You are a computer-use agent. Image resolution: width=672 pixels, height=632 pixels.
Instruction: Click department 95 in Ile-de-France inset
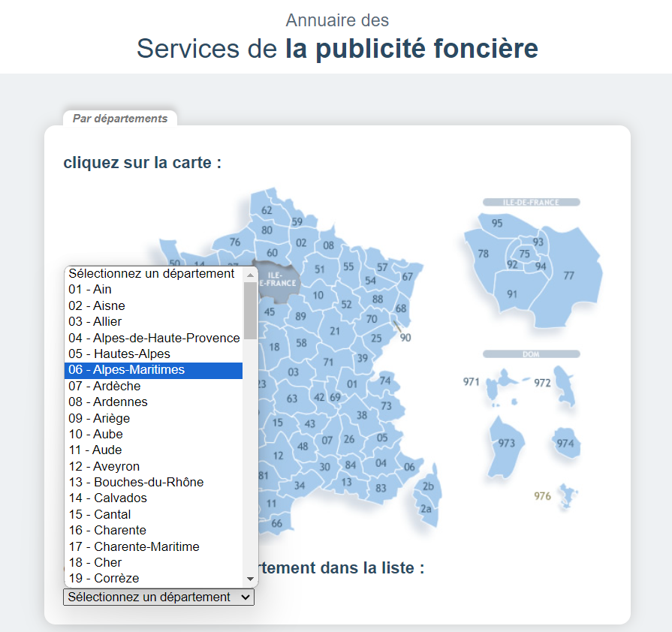coord(497,223)
